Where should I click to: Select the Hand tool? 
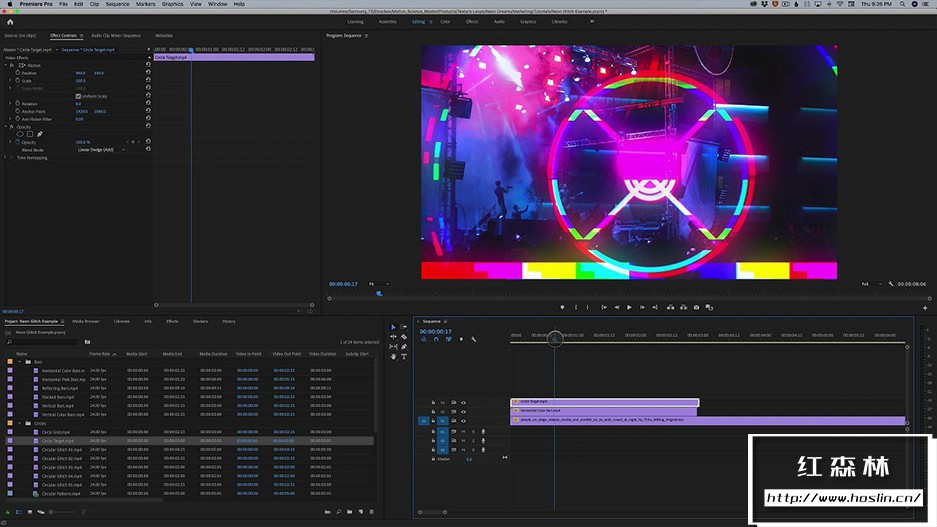pyautogui.click(x=393, y=356)
